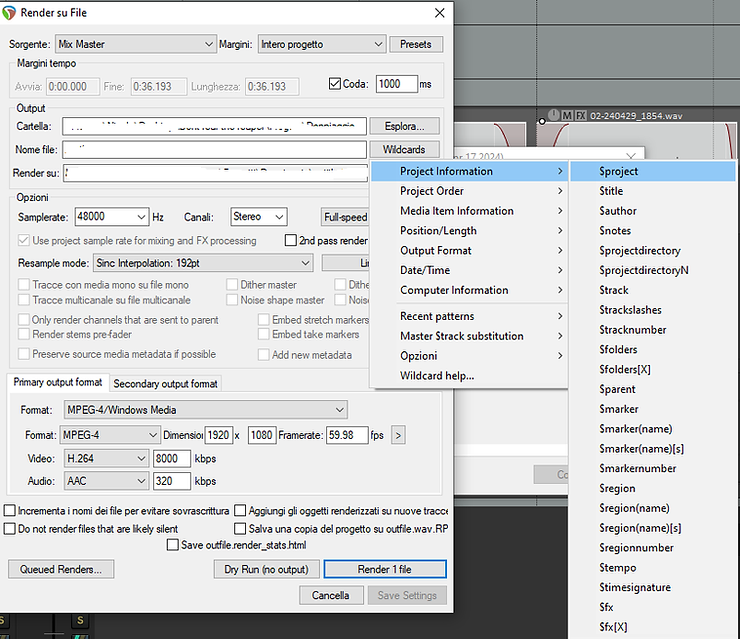Close the Render su File dialog
This screenshot has height=639, width=740.
(x=439, y=13)
